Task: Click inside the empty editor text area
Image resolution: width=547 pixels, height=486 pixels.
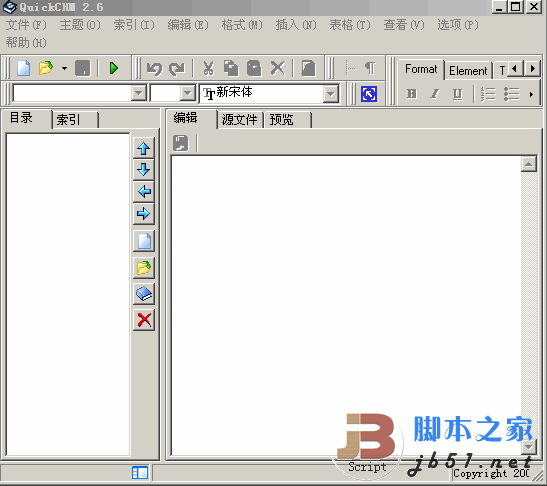Action: click(346, 305)
